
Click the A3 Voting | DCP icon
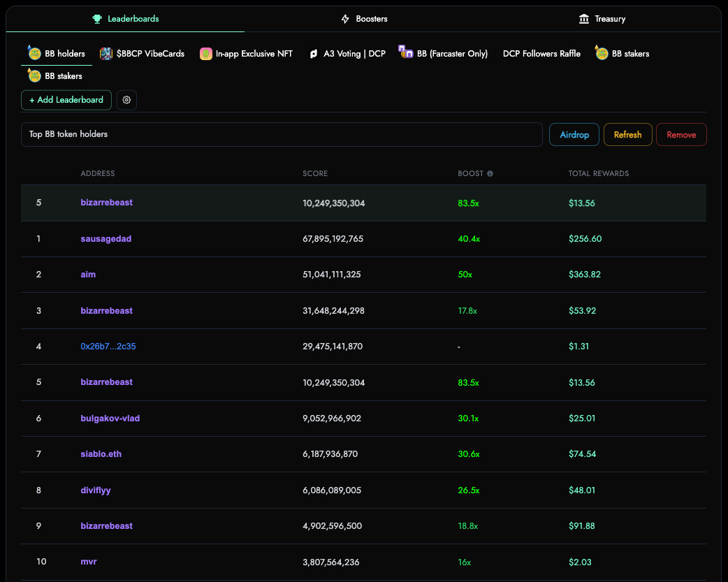pos(314,54)
